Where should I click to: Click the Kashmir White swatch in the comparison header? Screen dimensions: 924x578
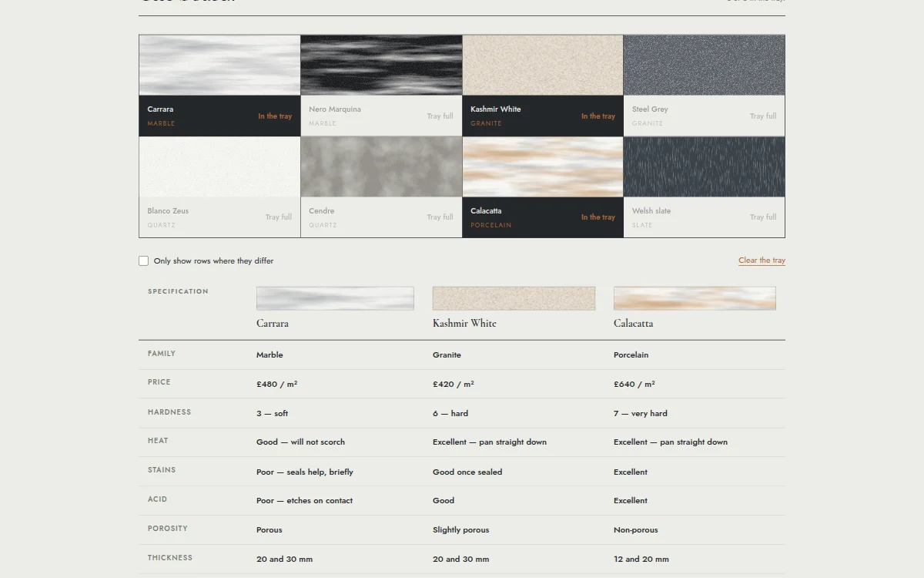(x=514, y=298)
